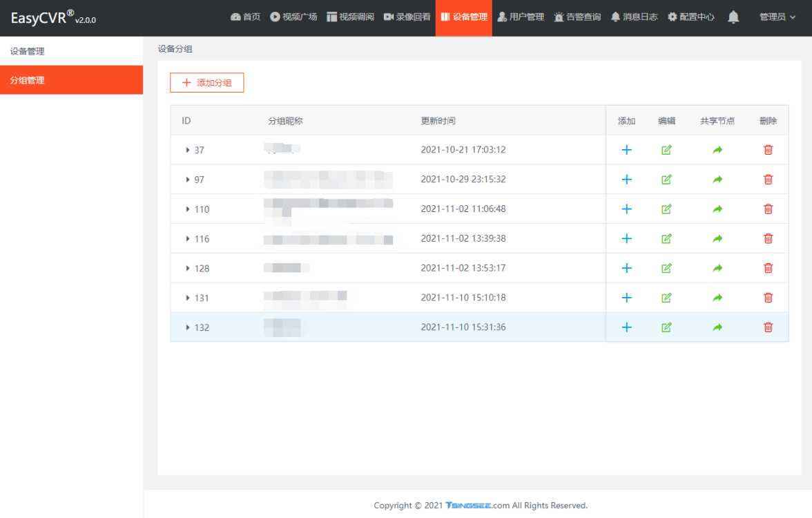Expand group row 37
This screenshot has width=812, height=518.
(x=188, y=151)
